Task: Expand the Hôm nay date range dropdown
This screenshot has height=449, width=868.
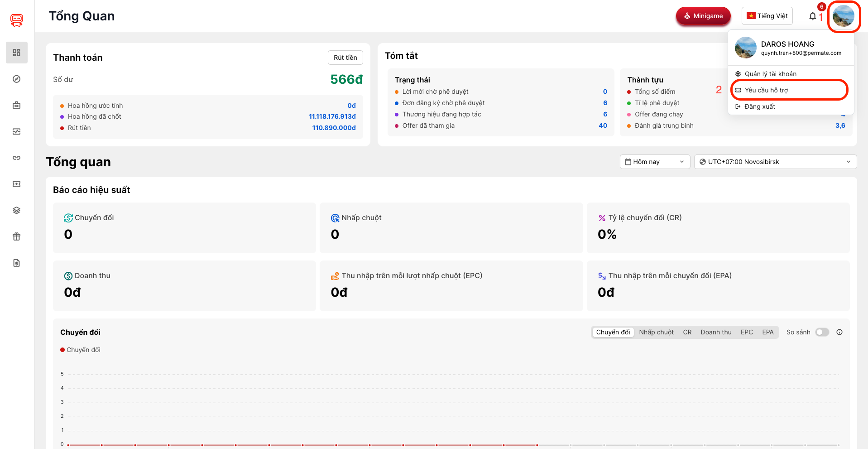Action: pos(654,162)
